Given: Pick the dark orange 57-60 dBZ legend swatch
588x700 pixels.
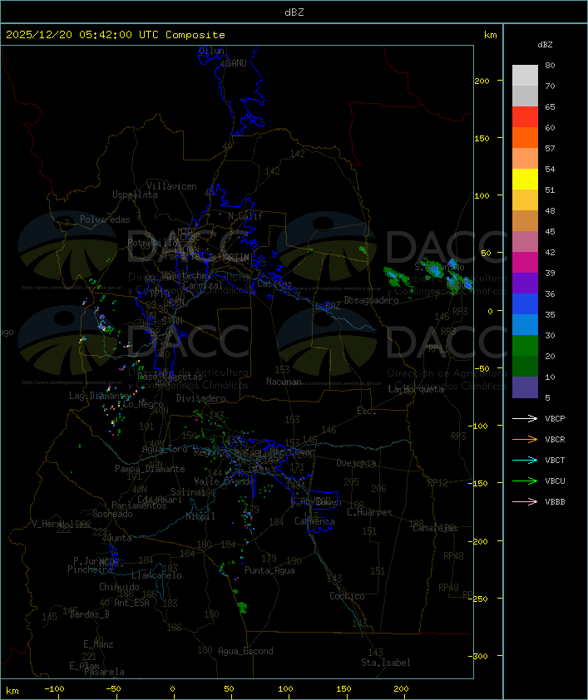Looking at the screenshot, I should coord(525,137).
